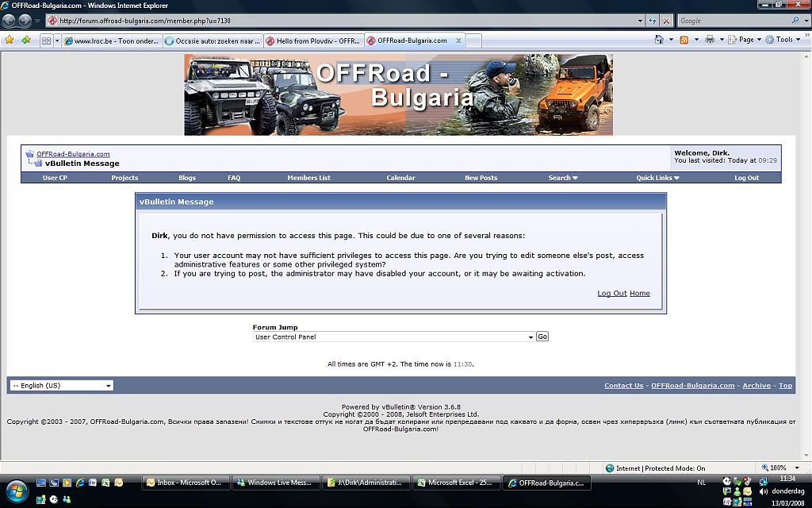
Task: Expand Quick Links dropdown in forum navbar
Action: (657, 178)
